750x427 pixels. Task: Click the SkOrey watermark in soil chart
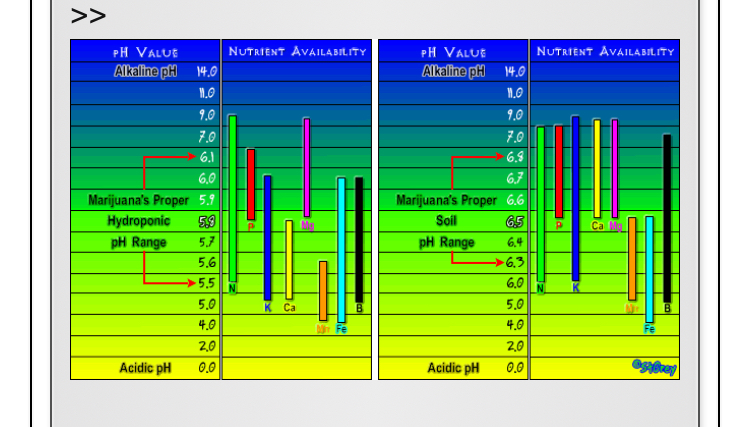tap(654, 368)
